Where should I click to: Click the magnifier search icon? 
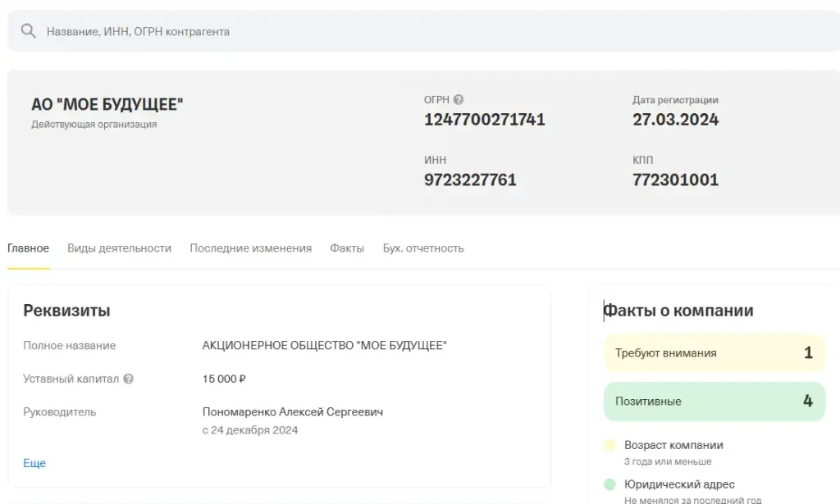[29, 31]
